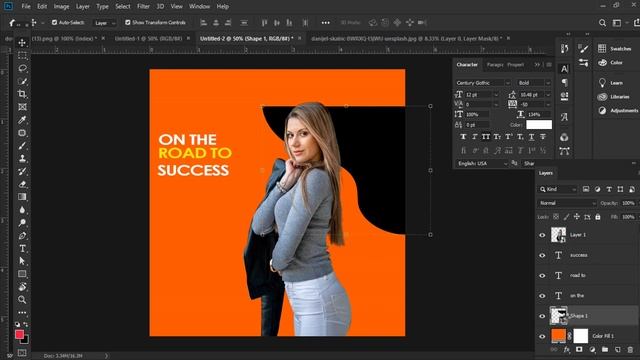Screen dimensions: 640x360
Task: Open the Filter menu
Action: 143,7
